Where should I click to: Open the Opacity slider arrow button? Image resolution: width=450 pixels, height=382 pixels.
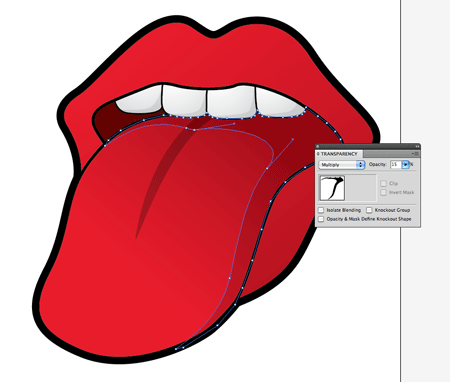point(405,165)
